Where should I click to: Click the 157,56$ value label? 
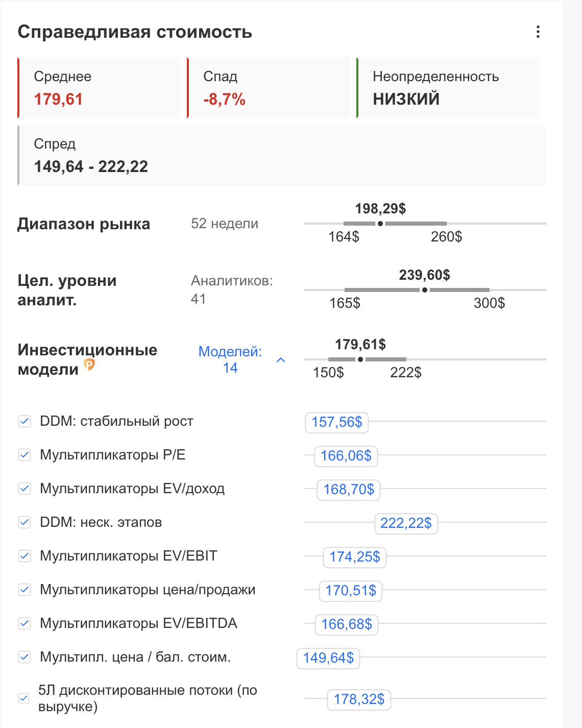coord(337,422)
